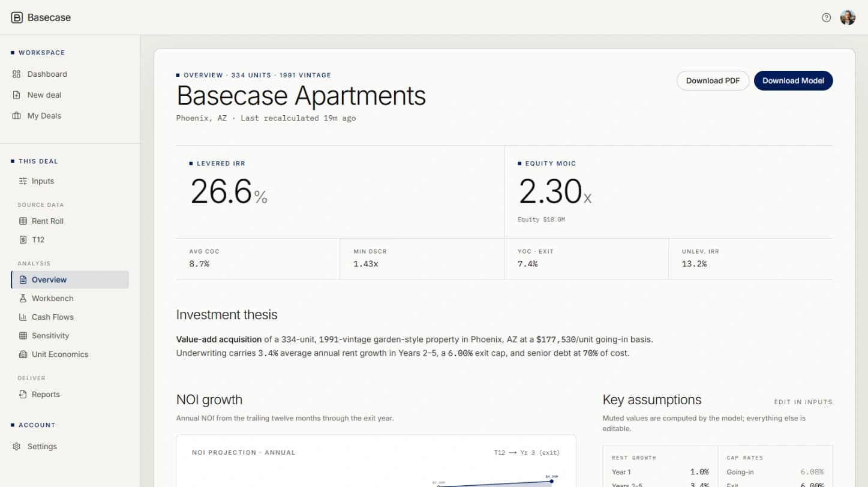The image size is (868, 487).
Task: Click the Avg CoC value 8.7%
Action: click(x=199, y=264)
